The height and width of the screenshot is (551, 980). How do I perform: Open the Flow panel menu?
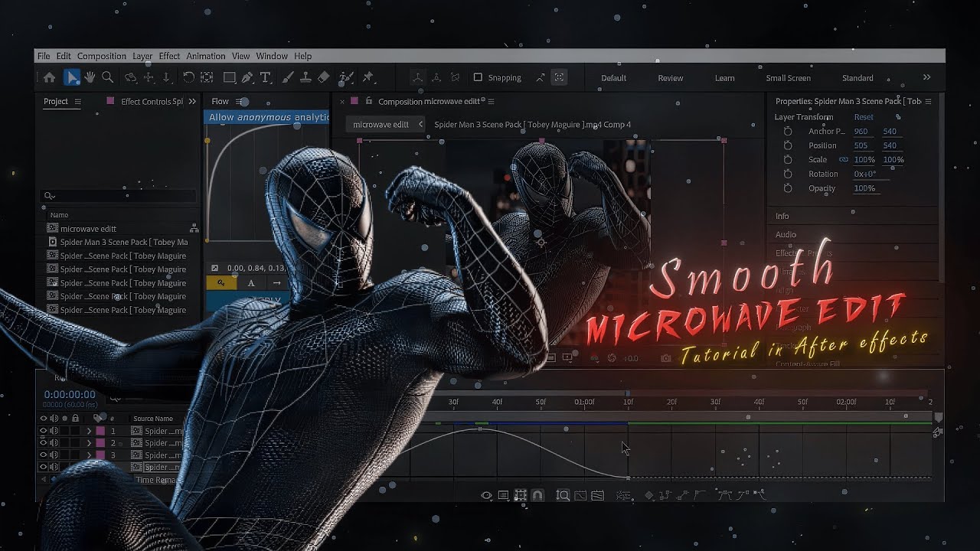coord(240,101)
